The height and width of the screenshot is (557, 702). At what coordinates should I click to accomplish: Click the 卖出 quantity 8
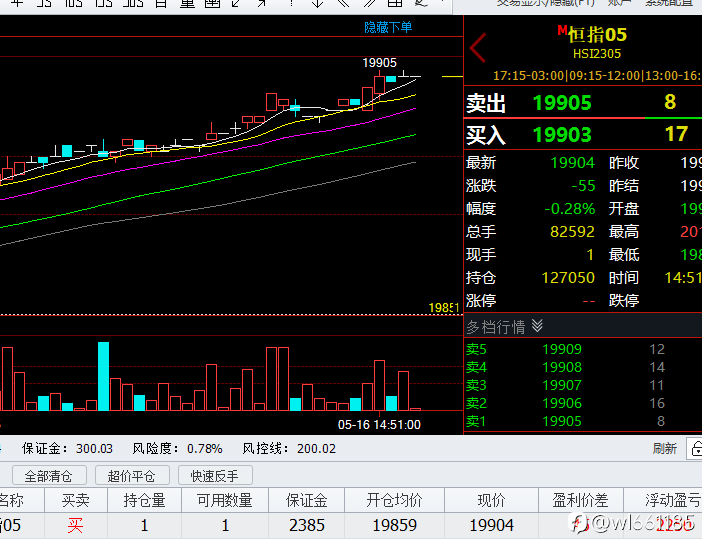pos(670,102)
